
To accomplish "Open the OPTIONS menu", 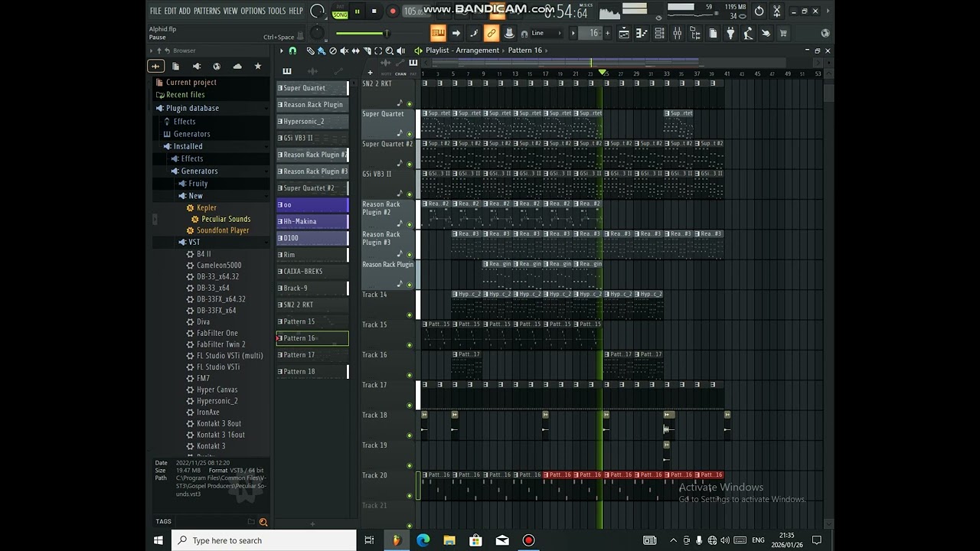I will 253,11.
